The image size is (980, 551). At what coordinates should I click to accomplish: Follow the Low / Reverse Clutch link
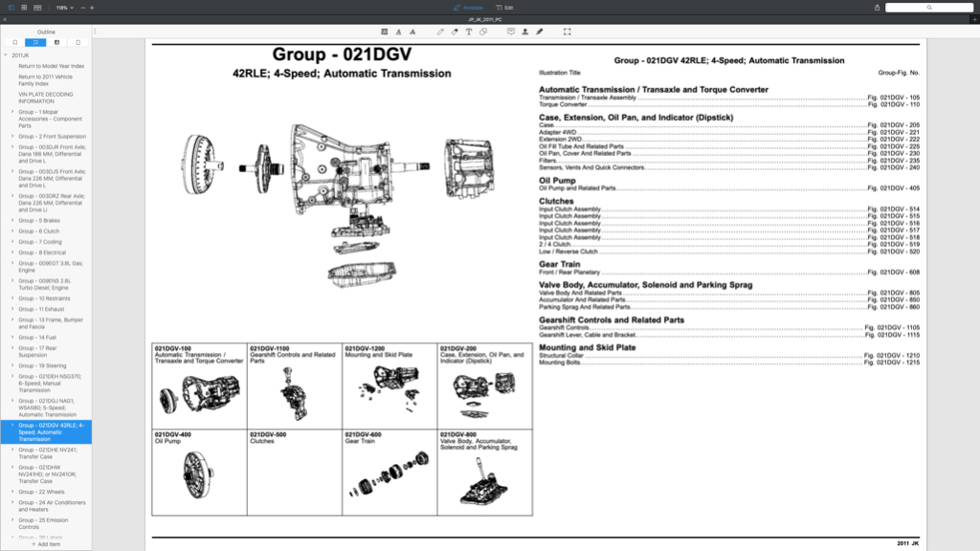point(728,252)
